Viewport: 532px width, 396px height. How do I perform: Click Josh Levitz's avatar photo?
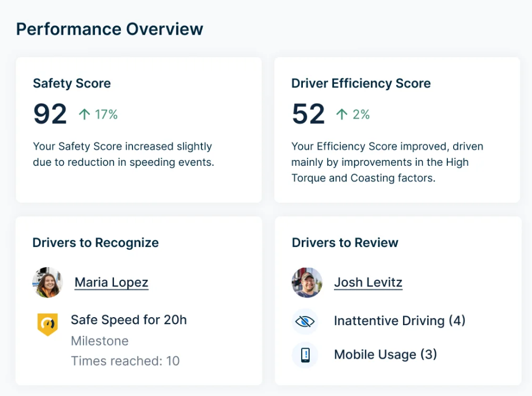pyautogui.click(x=307, y=283)
